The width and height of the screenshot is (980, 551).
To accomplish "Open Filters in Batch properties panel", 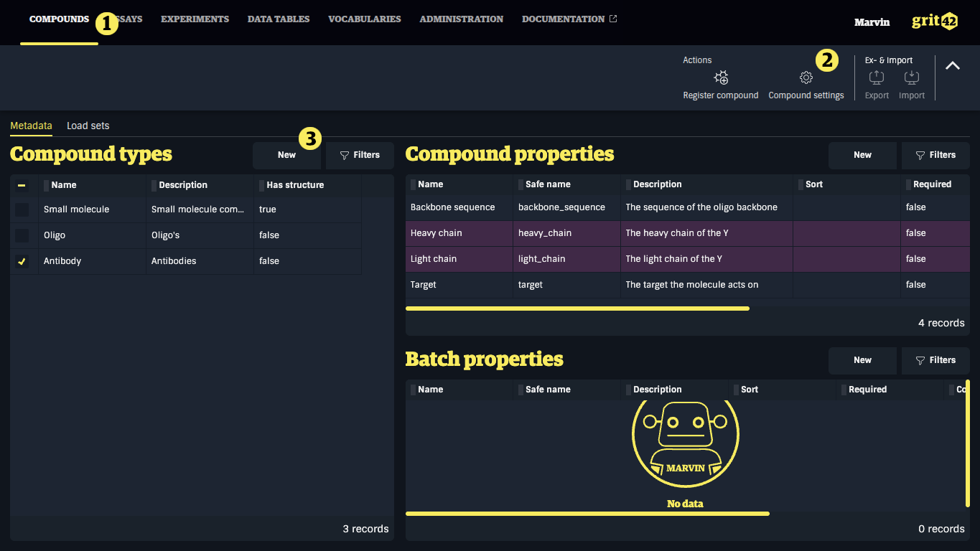I will 935,360.
